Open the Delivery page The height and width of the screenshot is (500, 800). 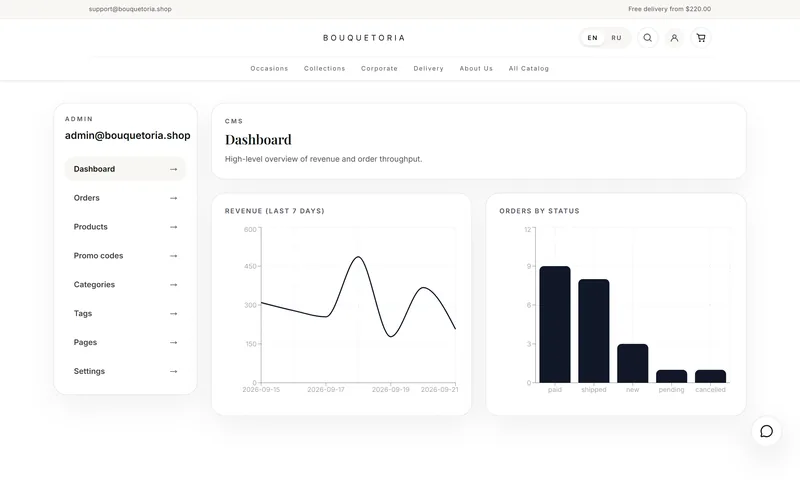click(x=429, y=68)
